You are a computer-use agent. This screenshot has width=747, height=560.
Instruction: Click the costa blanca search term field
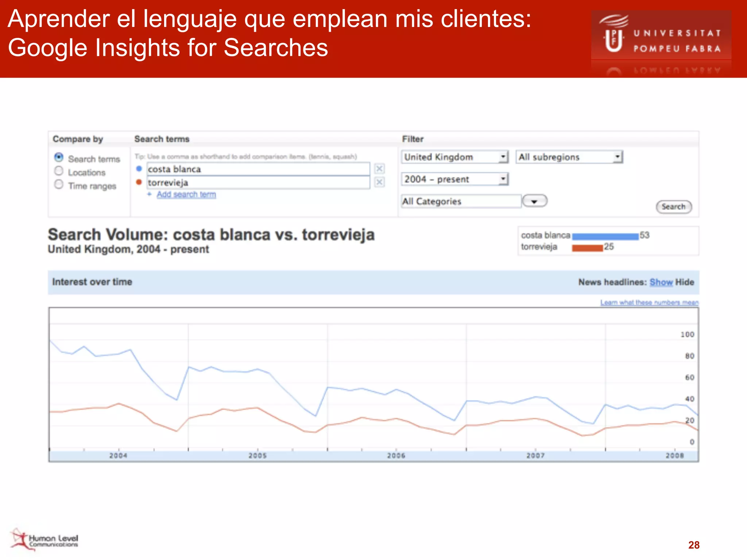tap(258, 169)
